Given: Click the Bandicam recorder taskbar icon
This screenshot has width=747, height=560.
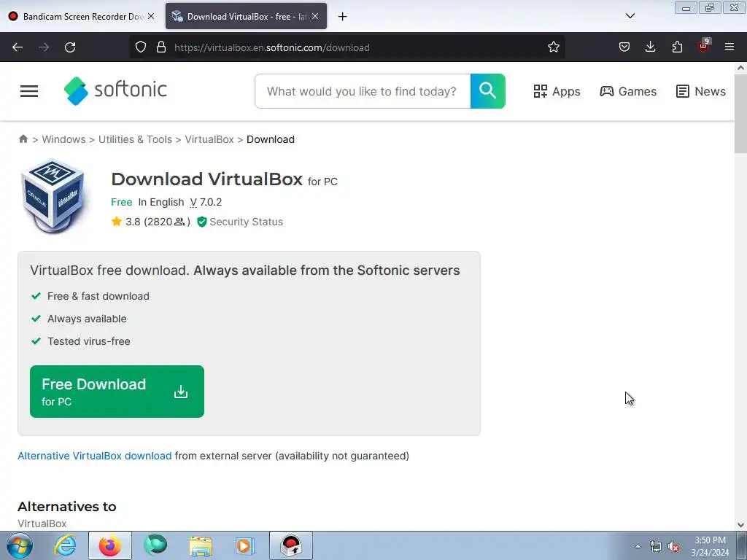Looking at the screenshot, I should click(291, 545).
